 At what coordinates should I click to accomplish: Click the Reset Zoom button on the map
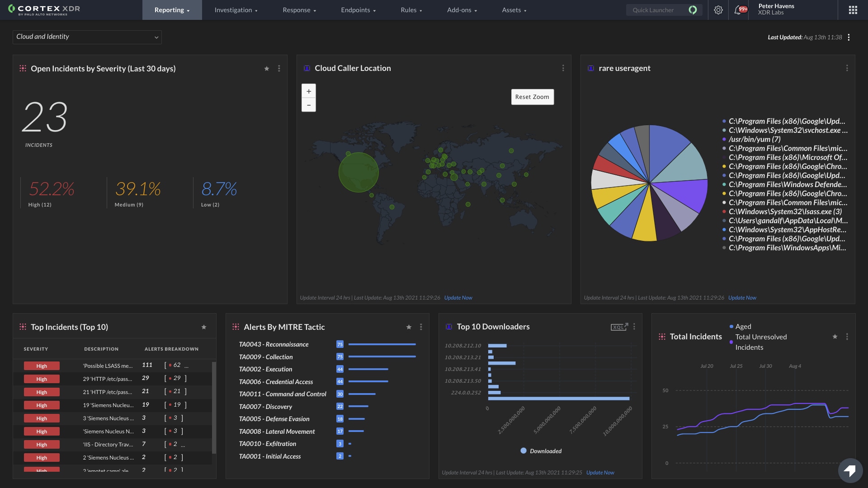click(x=532, y=97)
